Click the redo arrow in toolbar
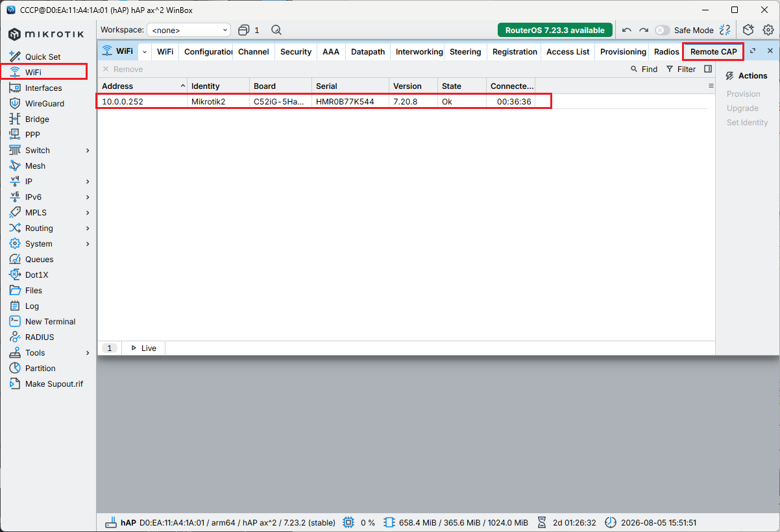 (643, 30)
